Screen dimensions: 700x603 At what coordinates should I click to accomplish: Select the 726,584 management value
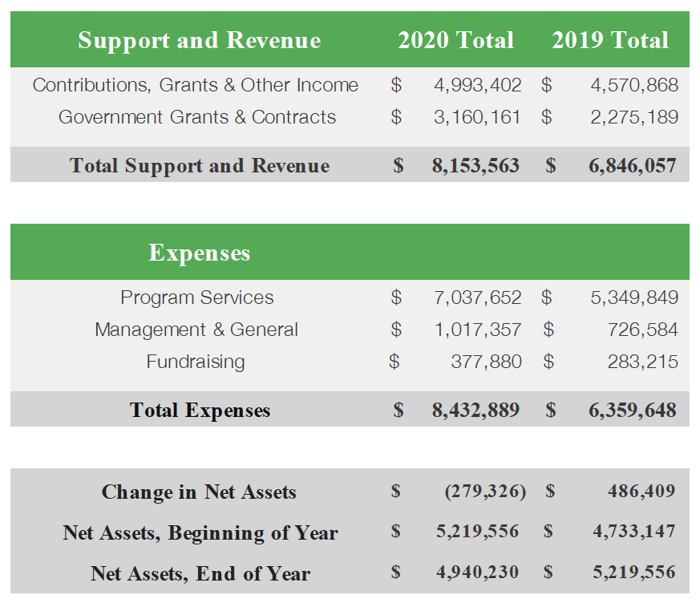642,330
